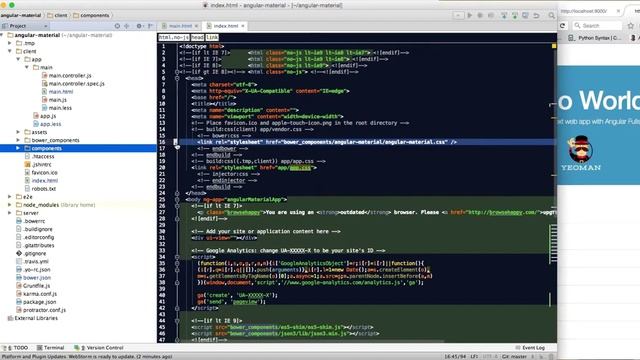
Task: Click the VCS update project icon
Action: [504, 15]
